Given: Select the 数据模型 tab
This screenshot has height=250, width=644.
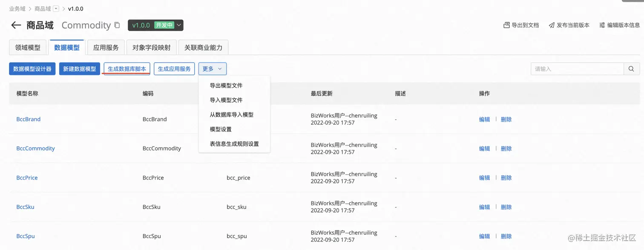Looking at the screenshot, I should coord(67,47).
